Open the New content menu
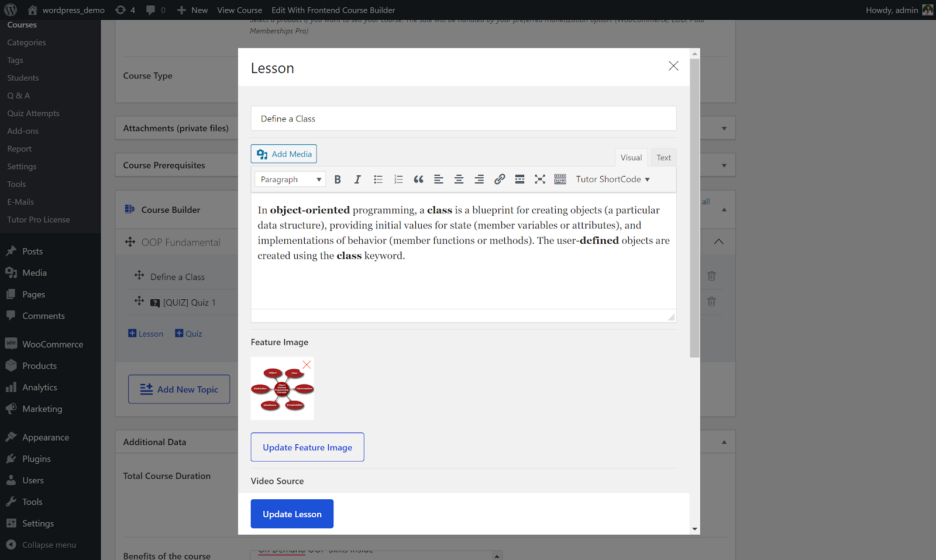This screenshot has width=936, height=560. tap(192, 10)
